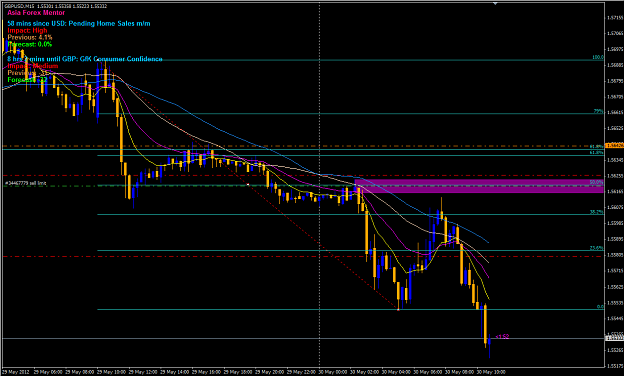The image size is (625, 377).
Task: Select the sell limit order label
Action: coord(26,183)
